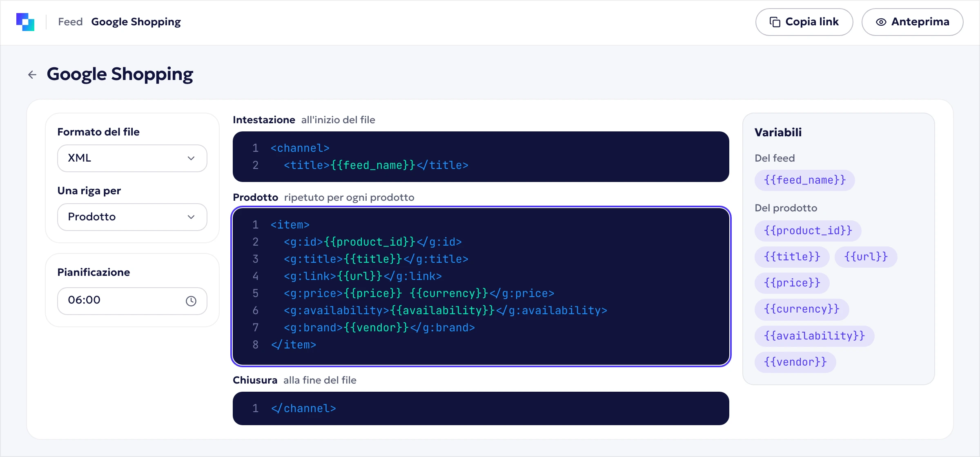Image resolution: width=980 pixels, height=457 pixels.
Task: Insert the {{vendor}} variable chip
Action: pyautogui.click(x=795, y=362)
